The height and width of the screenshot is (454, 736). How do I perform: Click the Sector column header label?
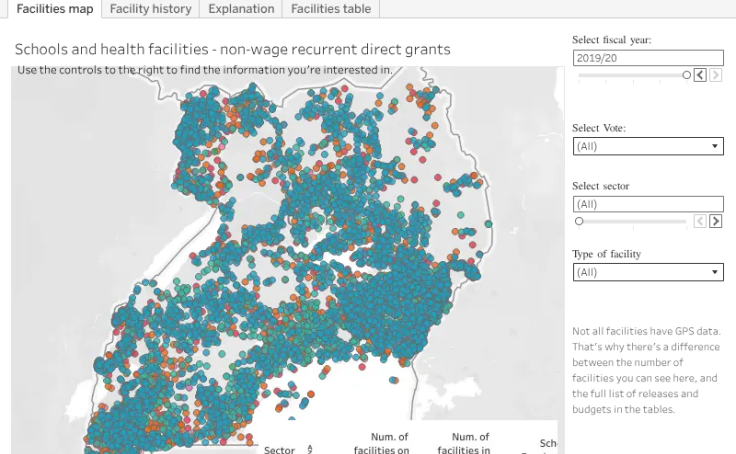279,450
